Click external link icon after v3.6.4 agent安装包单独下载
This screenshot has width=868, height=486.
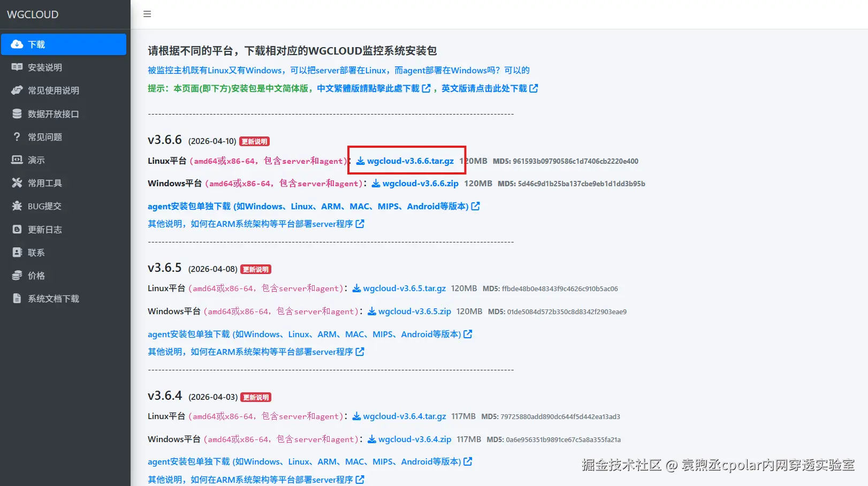coord(468,461)
